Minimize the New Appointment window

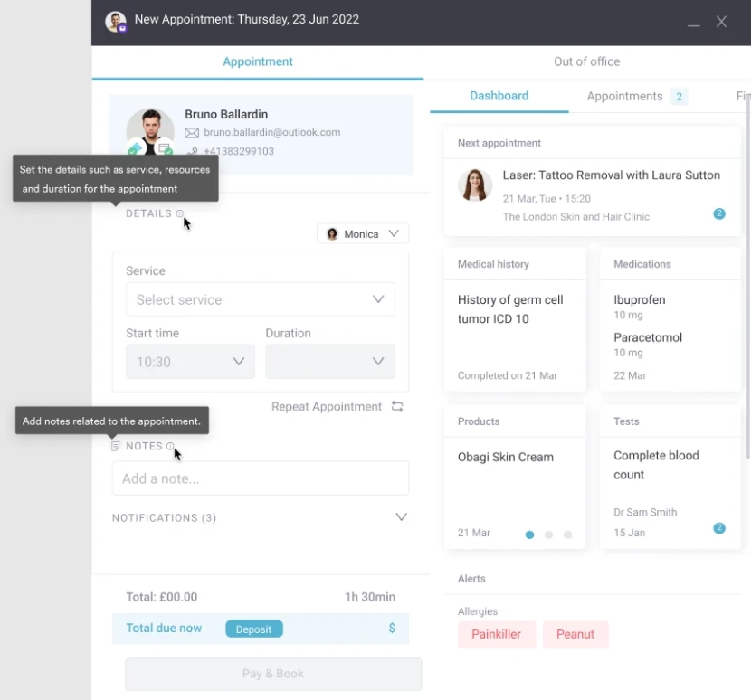click(x=693, y=23)
